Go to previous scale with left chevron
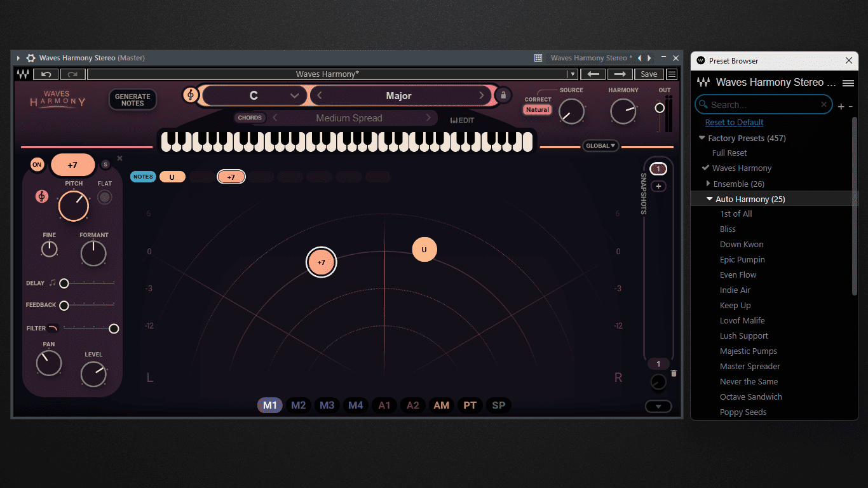This screenshot has width=868, height=488. (x=320, y=95)
